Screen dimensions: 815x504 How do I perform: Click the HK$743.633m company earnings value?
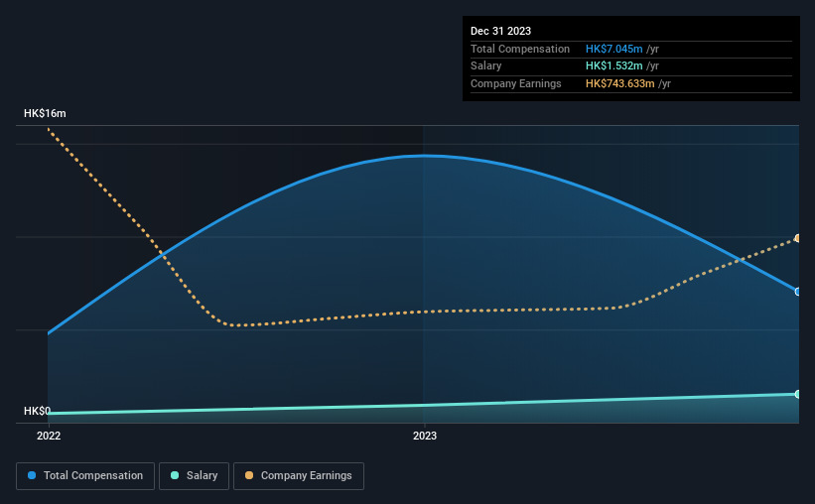pyautogui.click(x=619, y=83)
